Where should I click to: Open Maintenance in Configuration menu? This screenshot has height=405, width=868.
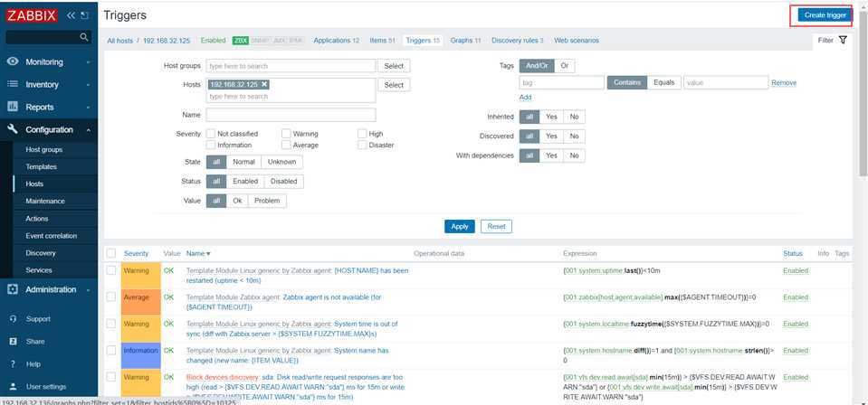click(x=45, y=202)
